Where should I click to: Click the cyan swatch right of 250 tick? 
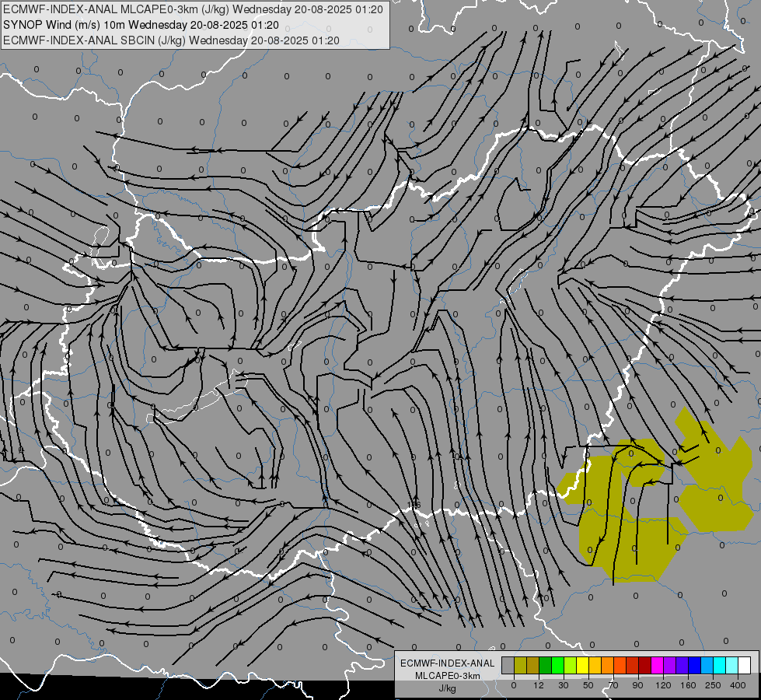point(721,665)
